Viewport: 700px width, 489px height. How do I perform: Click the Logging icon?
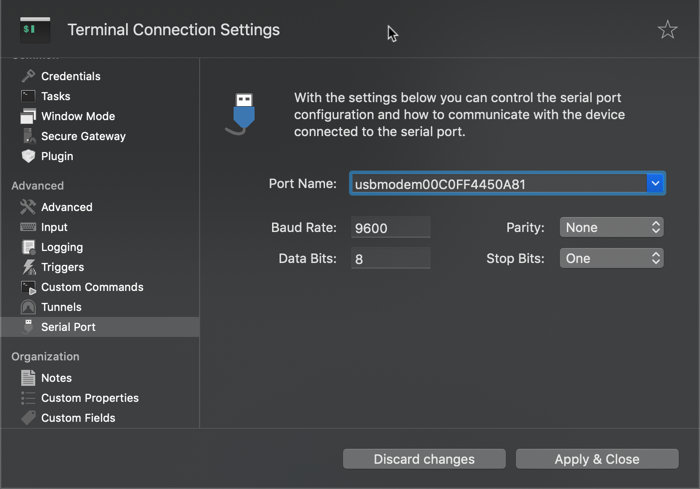[29, 247]
